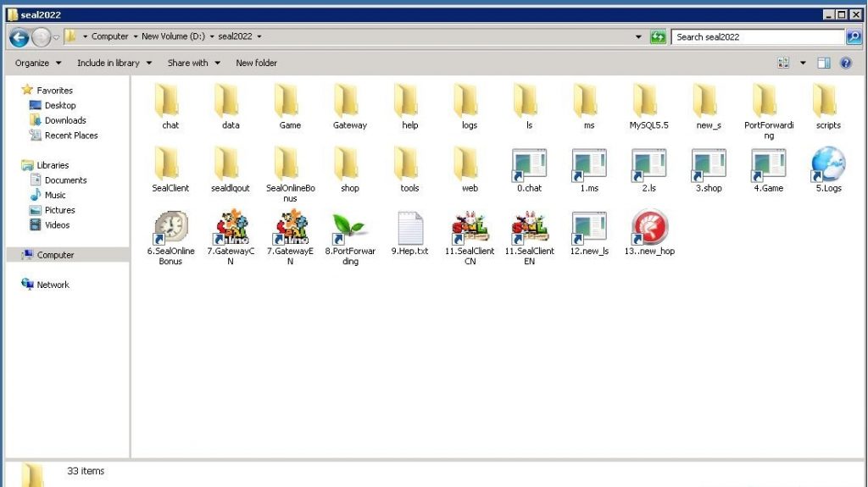Select the 13..new_hop red icon
Screen dimensions: 868x487
(648, 227)
